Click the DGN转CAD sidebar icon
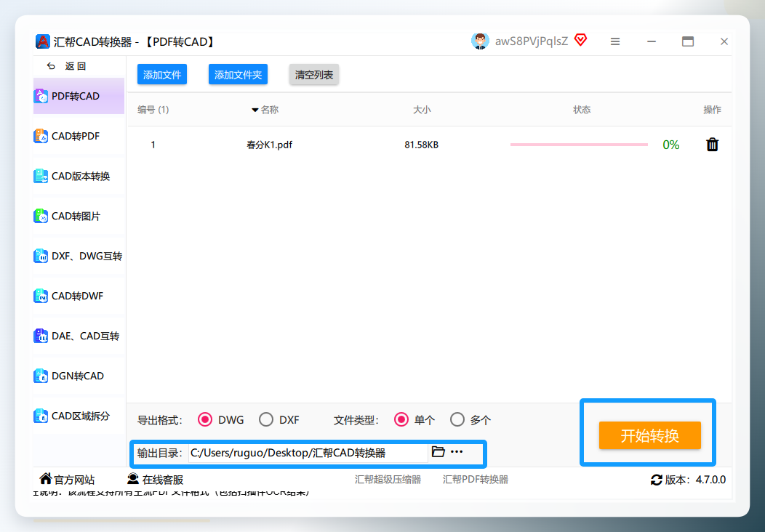Image resolution: width=765 pixels, height=532 pixels. click(x=41, y=376)
